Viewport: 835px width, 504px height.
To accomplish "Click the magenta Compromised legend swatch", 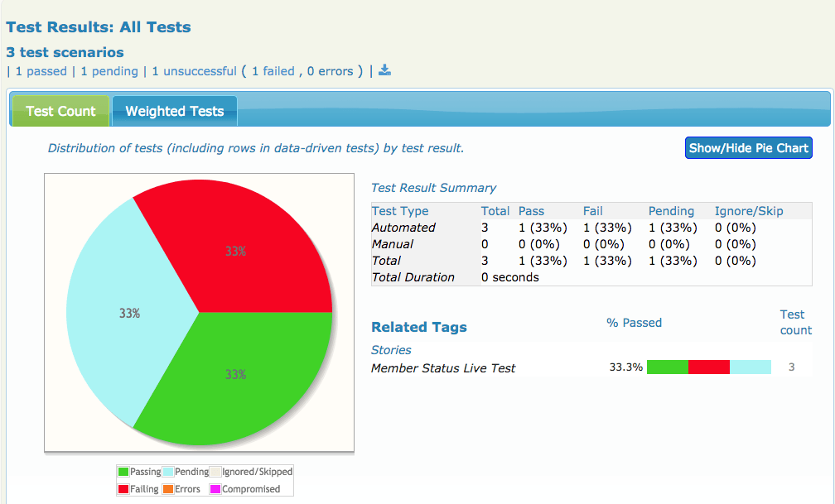I will (x=215, y=489).
